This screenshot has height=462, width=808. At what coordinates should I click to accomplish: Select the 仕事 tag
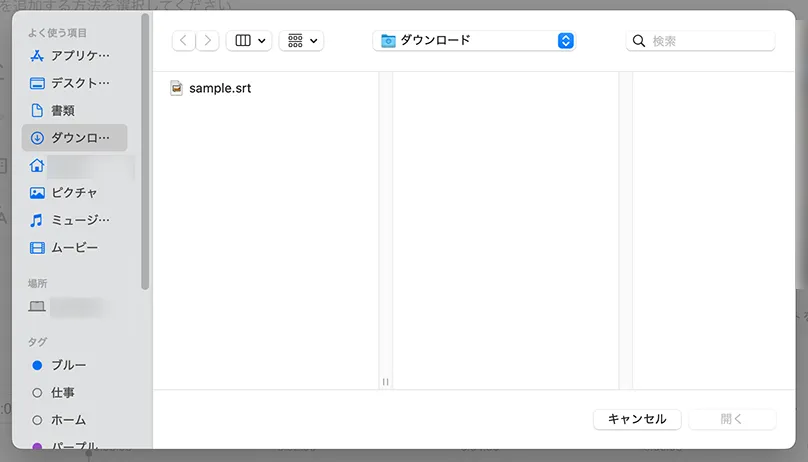(x=74, y=393)
